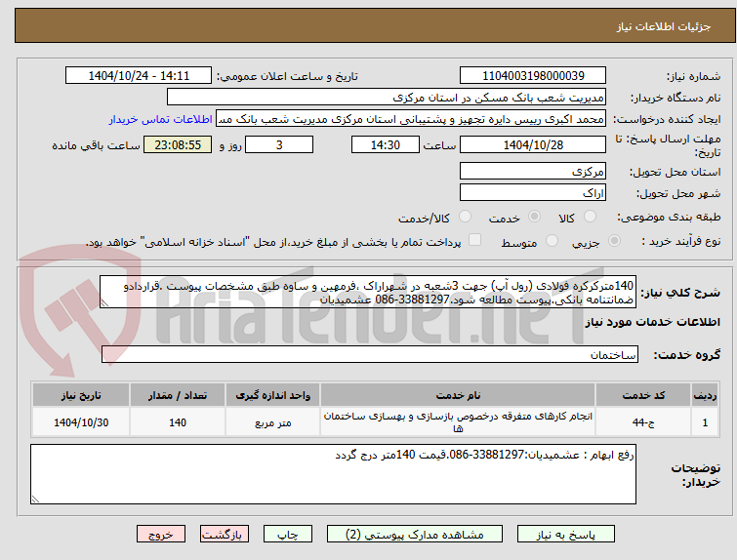Click row number cell 1
Image resolution: width=737 pixels, height=560 pixels.
pyautogui.click(x=705, y=422)
